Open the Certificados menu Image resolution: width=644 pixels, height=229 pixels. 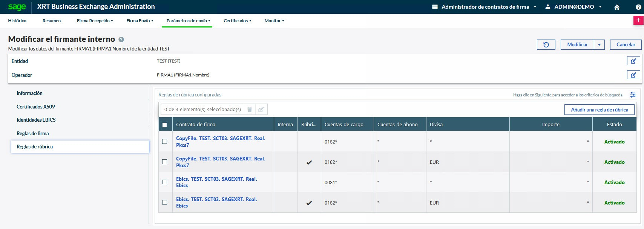pos(237,21)
